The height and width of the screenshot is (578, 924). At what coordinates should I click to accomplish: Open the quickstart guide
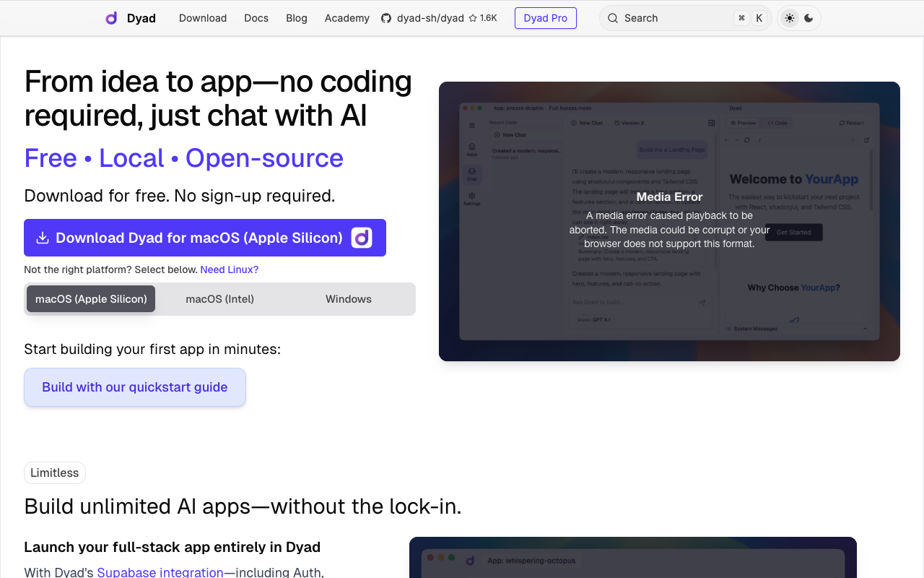point(134,387)
